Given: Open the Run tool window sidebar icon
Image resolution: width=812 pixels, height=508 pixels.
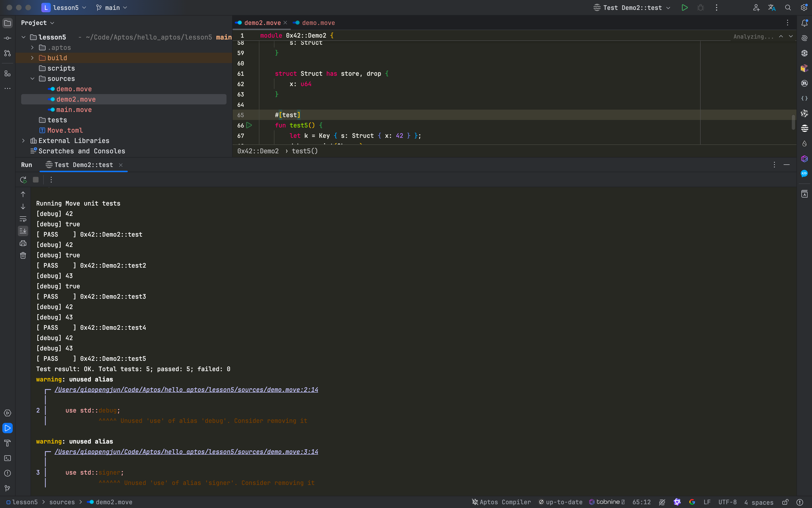Looking at the screenshot, I should 7,428.
